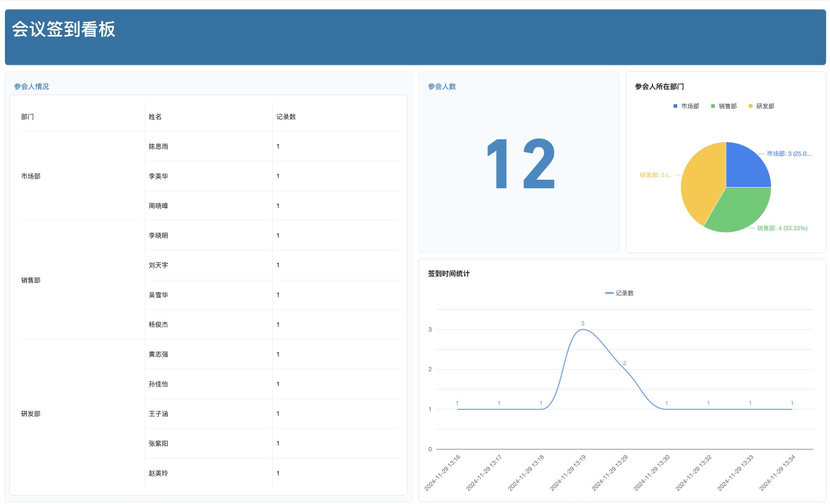Click the 研发部: 5 pie label
Screen dimensions: 830x504
point(656,175)
